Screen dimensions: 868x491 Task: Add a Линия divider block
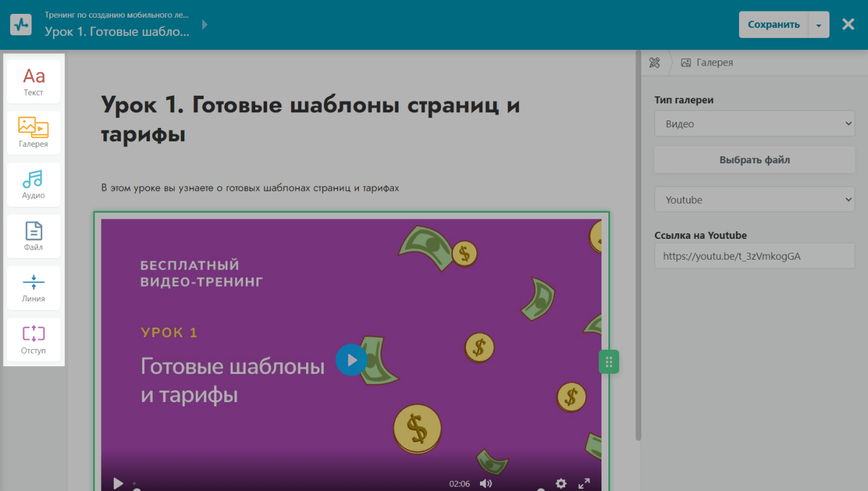point(33,288)
